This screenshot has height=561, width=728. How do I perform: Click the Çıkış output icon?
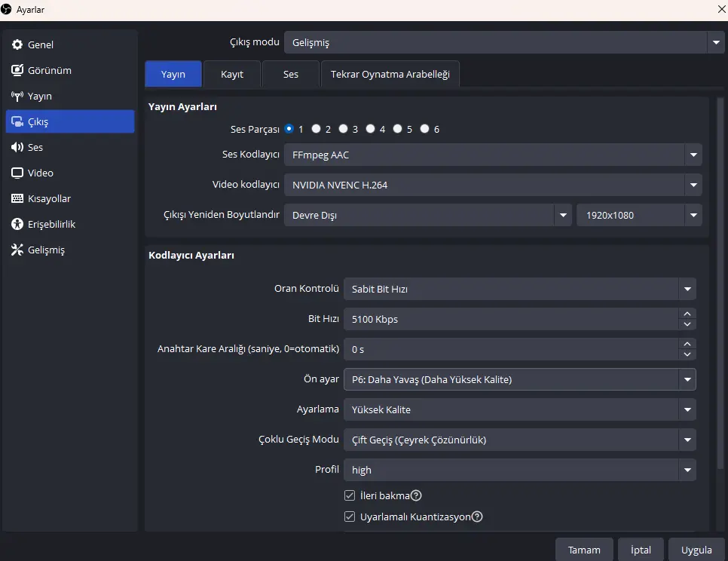[17, 121]
